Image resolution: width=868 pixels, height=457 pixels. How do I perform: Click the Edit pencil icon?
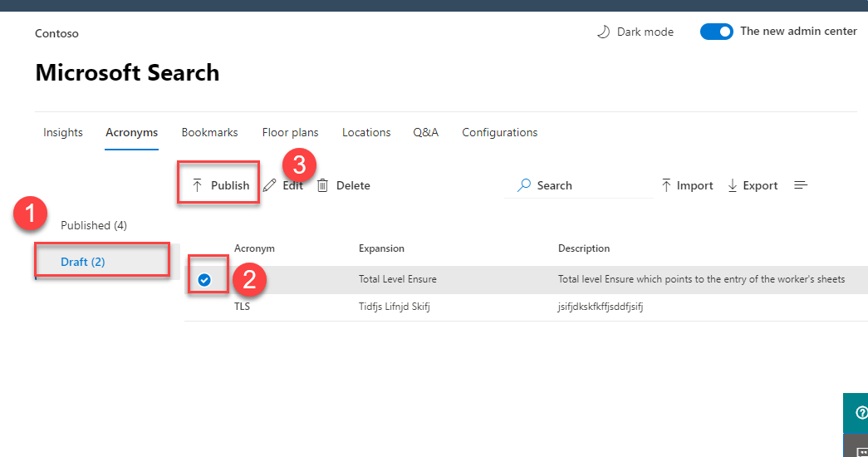coord(269,185)
